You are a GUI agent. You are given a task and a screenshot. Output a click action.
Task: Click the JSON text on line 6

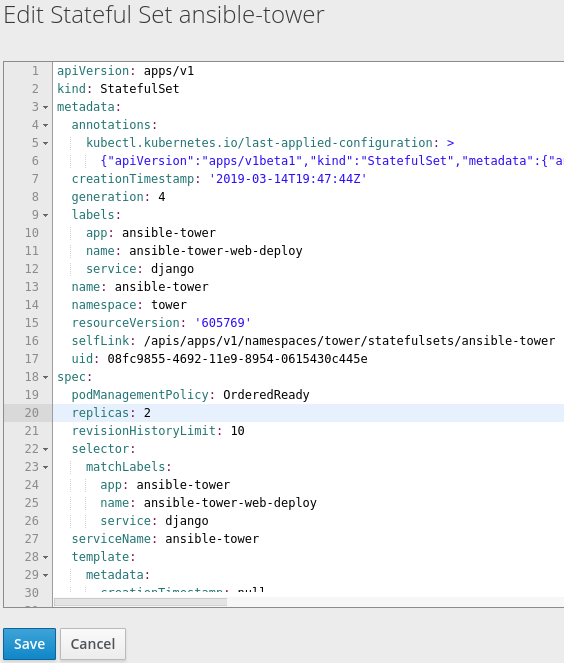(x=332, y=161)
